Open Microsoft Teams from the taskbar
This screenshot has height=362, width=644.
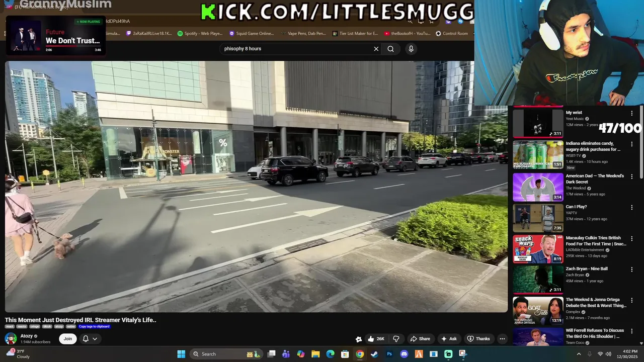tap(286, 354)
